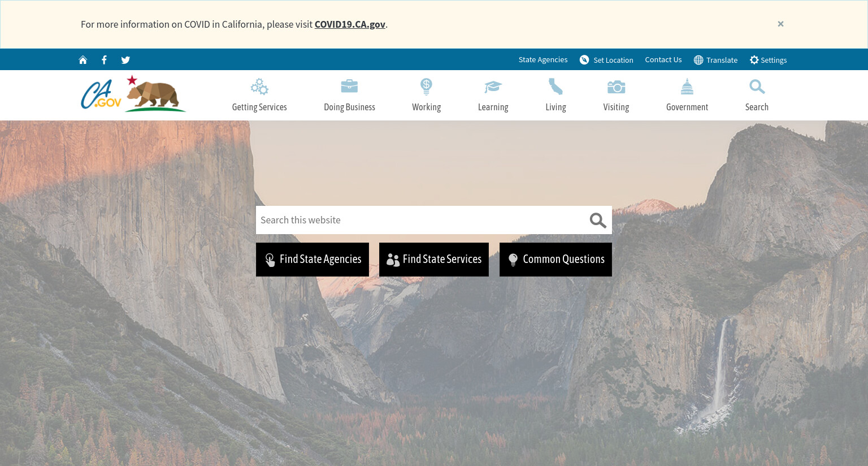Open the Search menu label
Screen dimensions: 868x466
[x=757, y=107]
